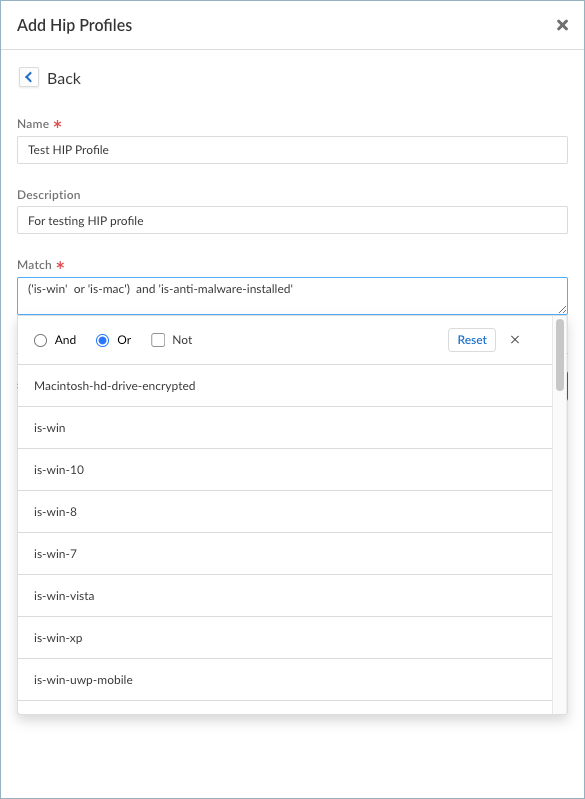This screenshot has width=585, height=799.
Task: Choose is-win-7 option
Action: 285,554
